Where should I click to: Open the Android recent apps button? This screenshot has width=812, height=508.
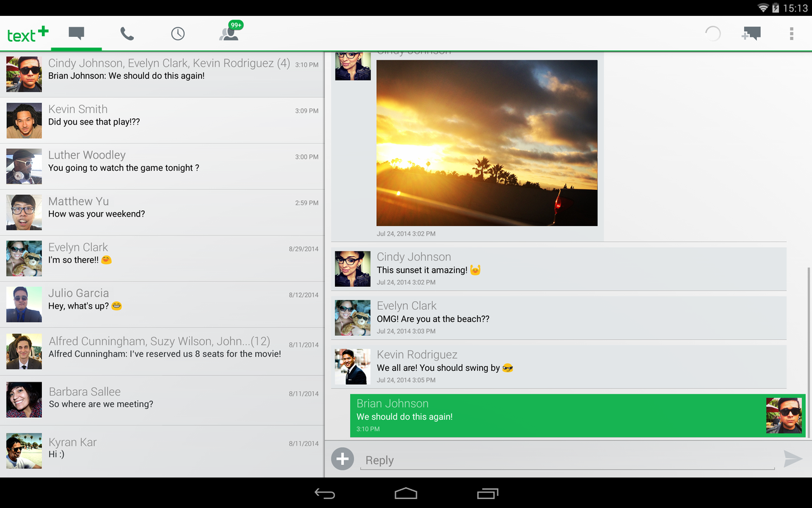(487, 493)
